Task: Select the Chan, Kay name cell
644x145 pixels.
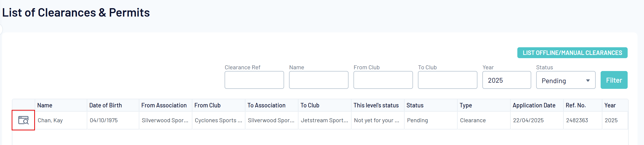Action: click(50, 120)
